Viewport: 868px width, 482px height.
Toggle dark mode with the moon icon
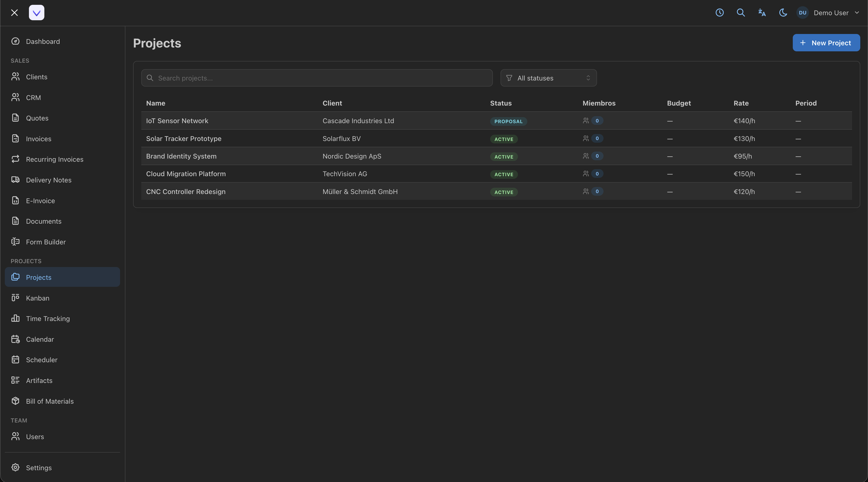[x=783, y=13]
